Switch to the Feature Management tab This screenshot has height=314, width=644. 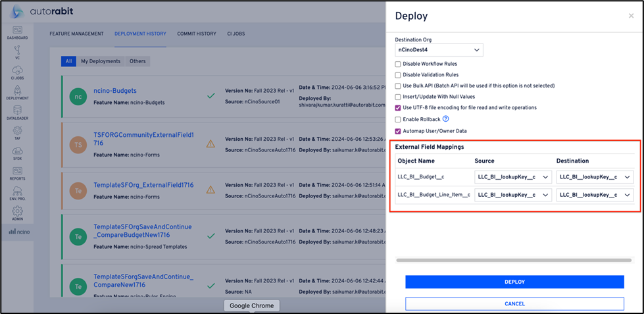(x=76, y=34)
